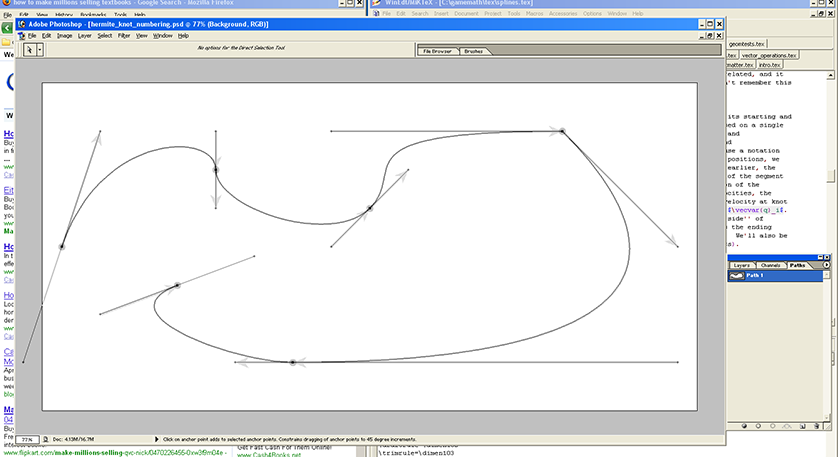Click the Path 1 thumbnail
Image resolution: width=838 pixels, height=457 pixels.
[736, 276]
